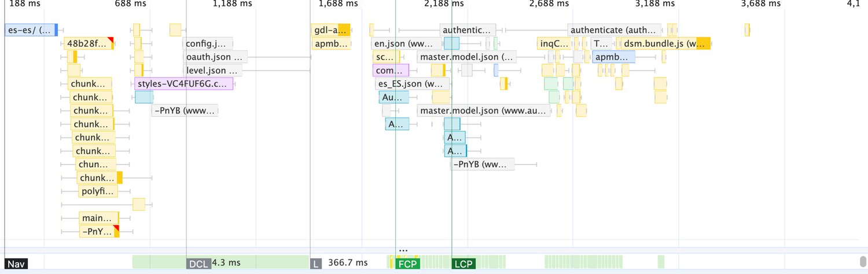Screen dimensions: 868x274
Task: Click the blue apmb... request bar
Action: click(614, 57)
